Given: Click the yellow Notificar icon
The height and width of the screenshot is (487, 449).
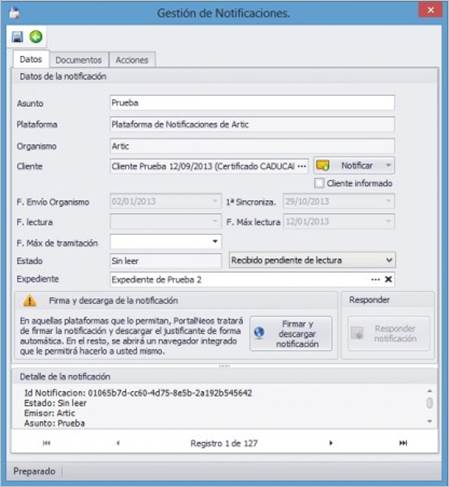Looking at the screenshot, I should 323,165.
